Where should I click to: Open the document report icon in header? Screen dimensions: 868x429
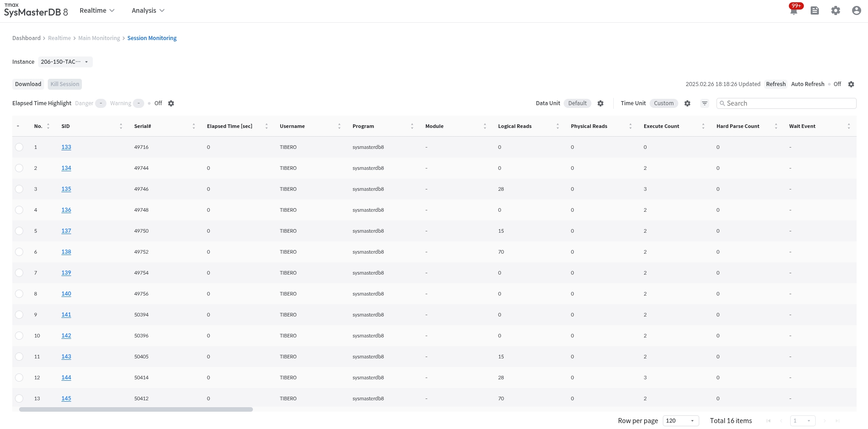pos(815,10)
